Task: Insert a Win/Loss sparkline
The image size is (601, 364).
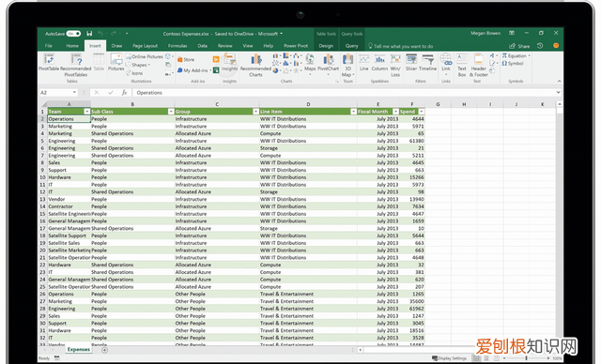Action: coord(395,65)
